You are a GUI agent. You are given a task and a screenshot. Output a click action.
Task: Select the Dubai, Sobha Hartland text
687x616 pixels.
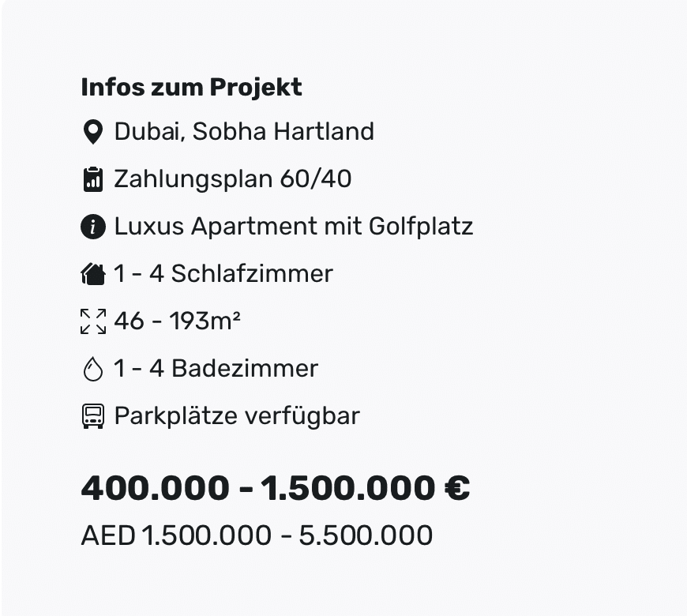click(244, 131)
